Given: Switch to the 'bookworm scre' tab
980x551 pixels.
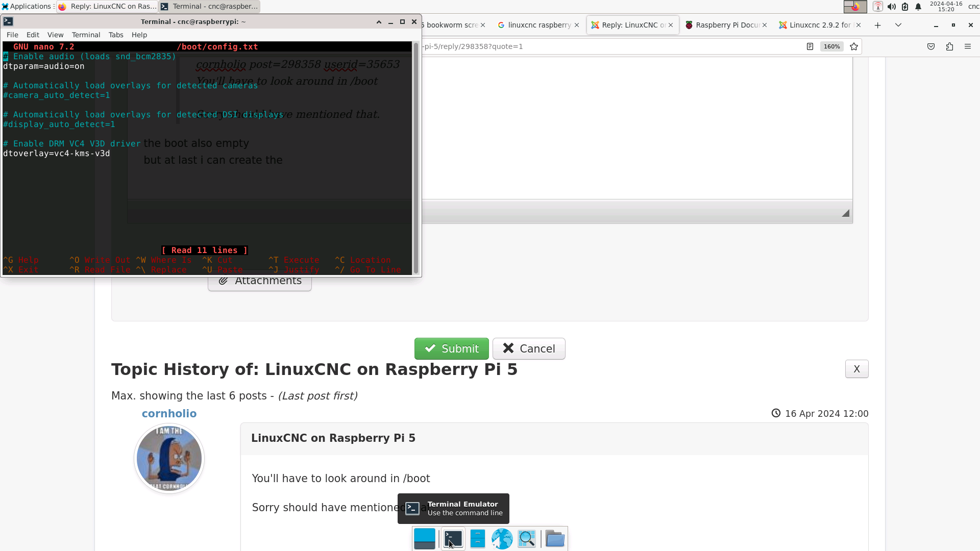Looking at the screenshot, I should click(452, 25).
